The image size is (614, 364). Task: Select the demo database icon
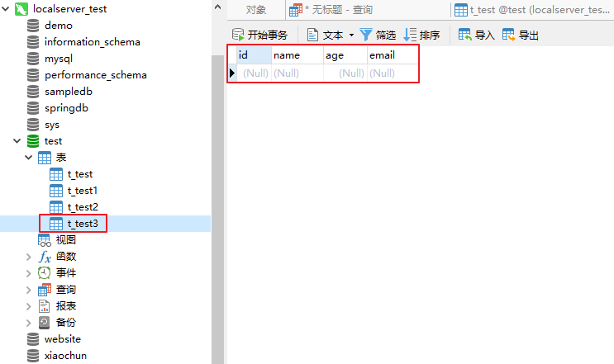click(33, 26)
